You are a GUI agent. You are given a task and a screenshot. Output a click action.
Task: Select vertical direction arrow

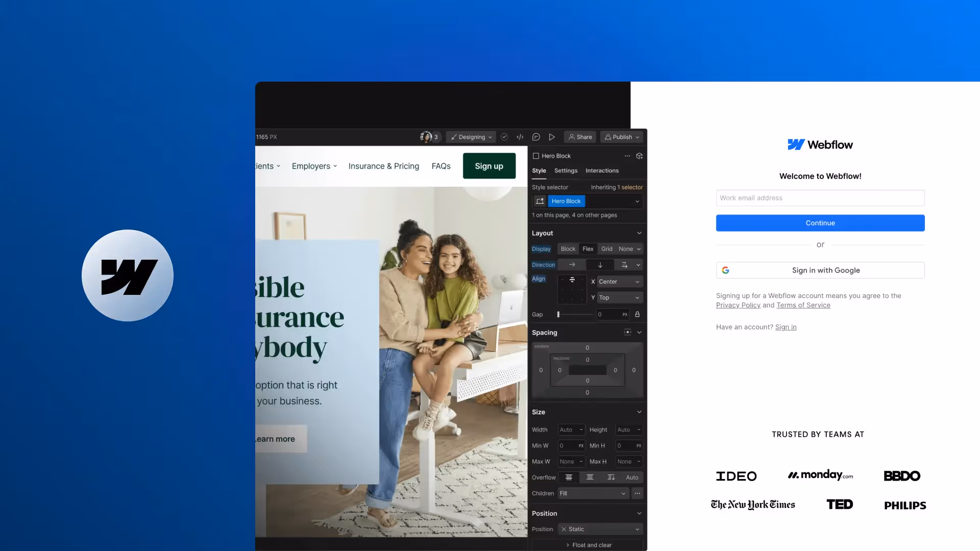[x=600, y=265]
